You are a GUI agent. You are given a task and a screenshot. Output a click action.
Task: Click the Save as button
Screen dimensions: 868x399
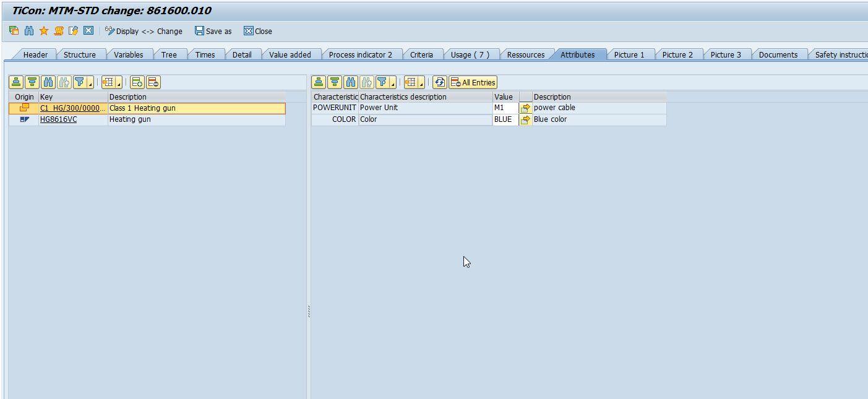[213, 31]
